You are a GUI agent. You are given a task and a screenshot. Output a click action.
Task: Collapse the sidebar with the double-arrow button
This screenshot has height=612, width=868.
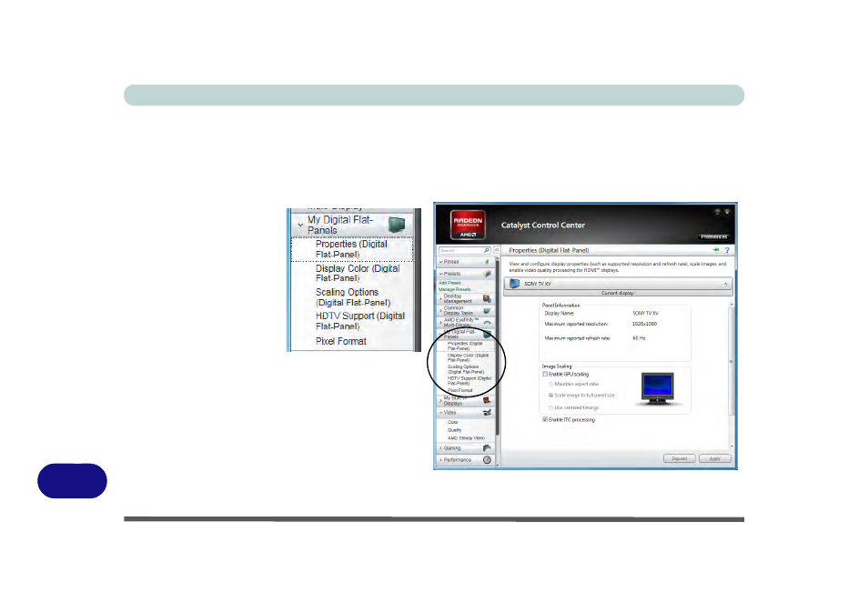click(x=497, y=251)
